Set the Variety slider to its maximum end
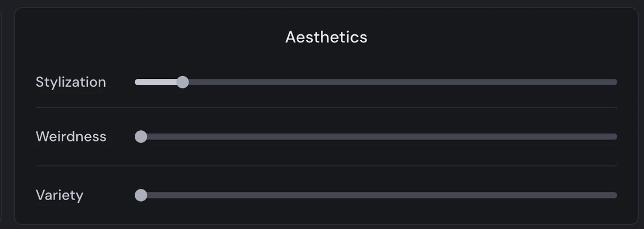 [615, 195]
